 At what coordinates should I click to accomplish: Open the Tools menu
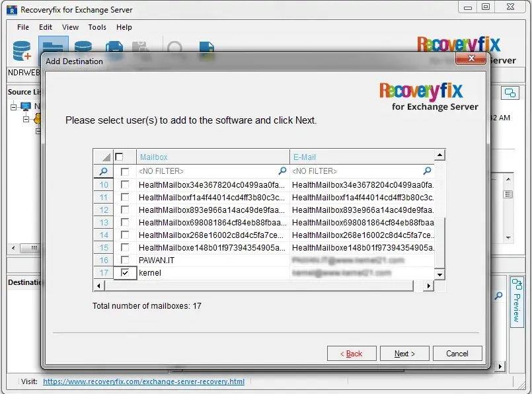pos(97,27)
